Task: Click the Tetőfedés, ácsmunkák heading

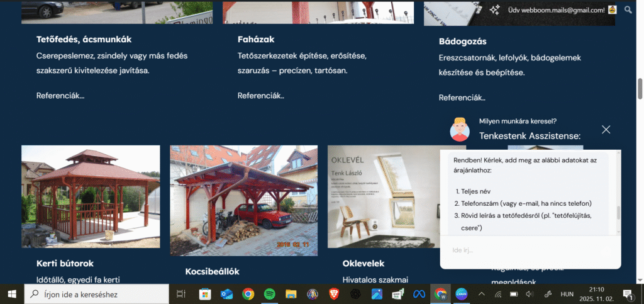Action: (x=84, y=40)
